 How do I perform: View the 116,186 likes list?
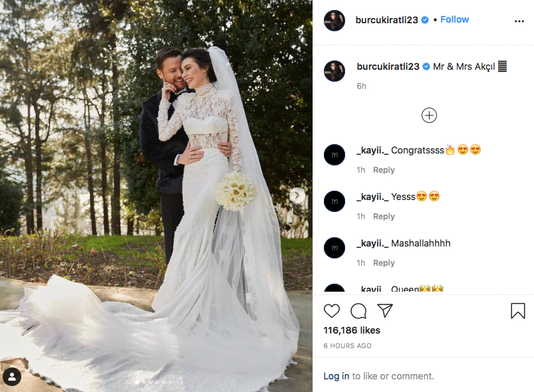tap(352, 330)
